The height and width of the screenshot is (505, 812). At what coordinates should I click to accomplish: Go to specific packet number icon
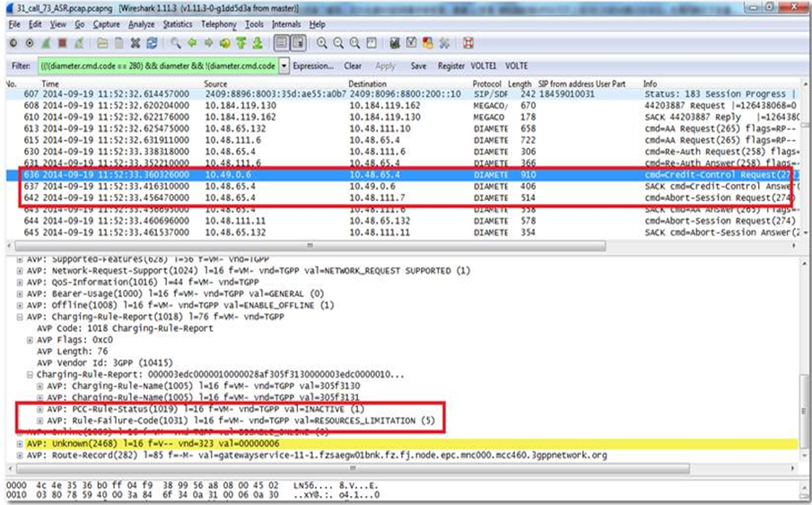[x=224, y=44]
